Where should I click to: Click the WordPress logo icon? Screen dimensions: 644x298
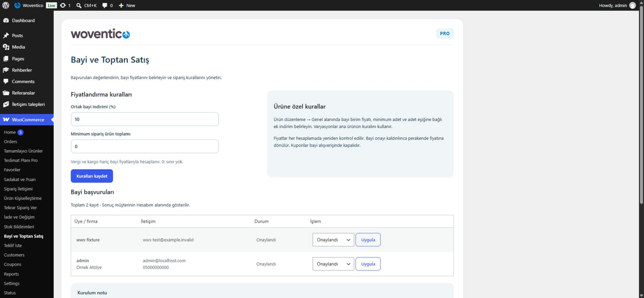6,6
